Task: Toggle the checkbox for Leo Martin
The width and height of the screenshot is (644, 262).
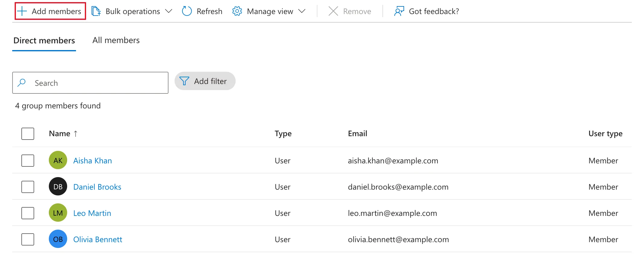Action: coord(28,213)
